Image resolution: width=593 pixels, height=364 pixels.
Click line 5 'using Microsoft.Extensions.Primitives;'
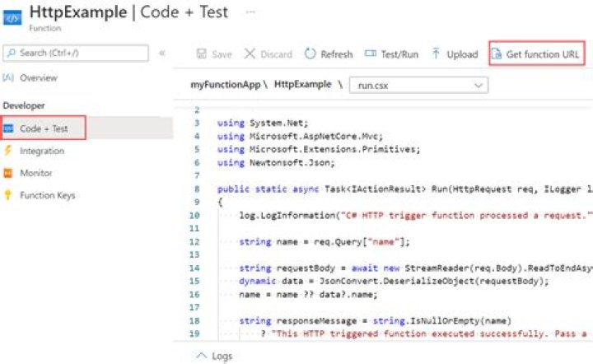[319, 149]
